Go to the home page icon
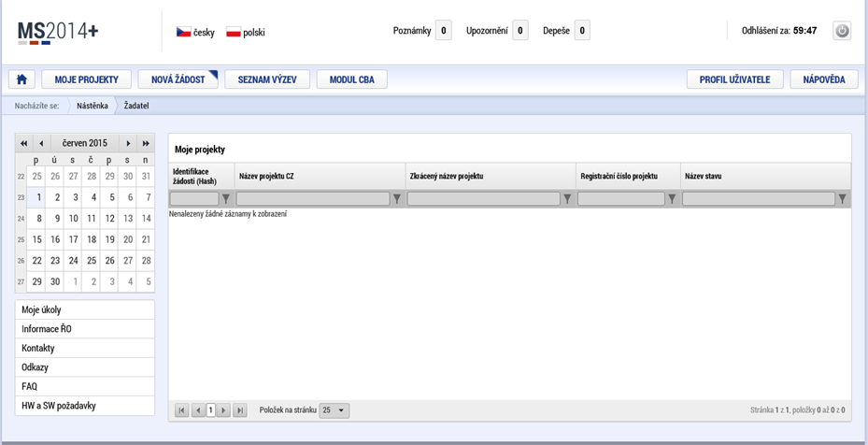Image resolution: width=868 pixels, height=445 pixels. [x=21, y=79]
